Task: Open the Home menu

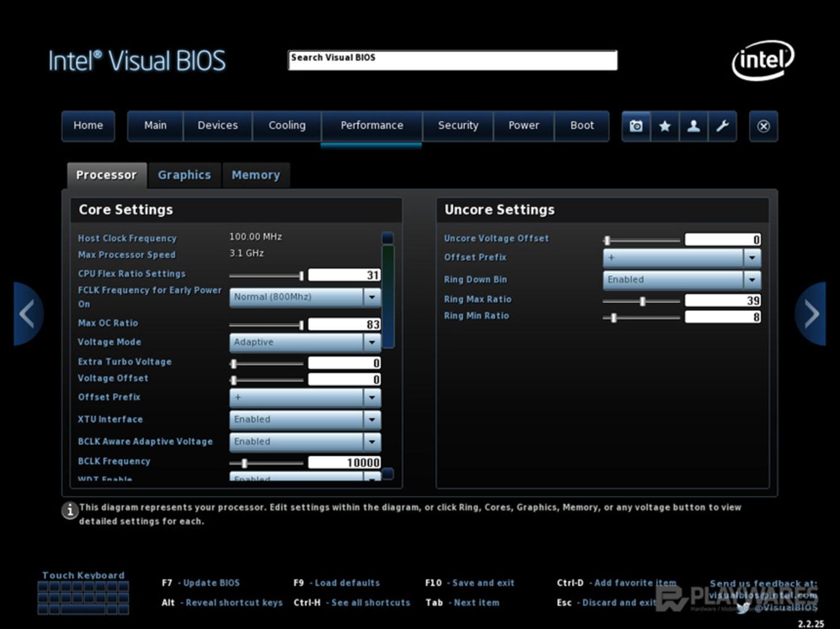Action: (x=88, y=125)
